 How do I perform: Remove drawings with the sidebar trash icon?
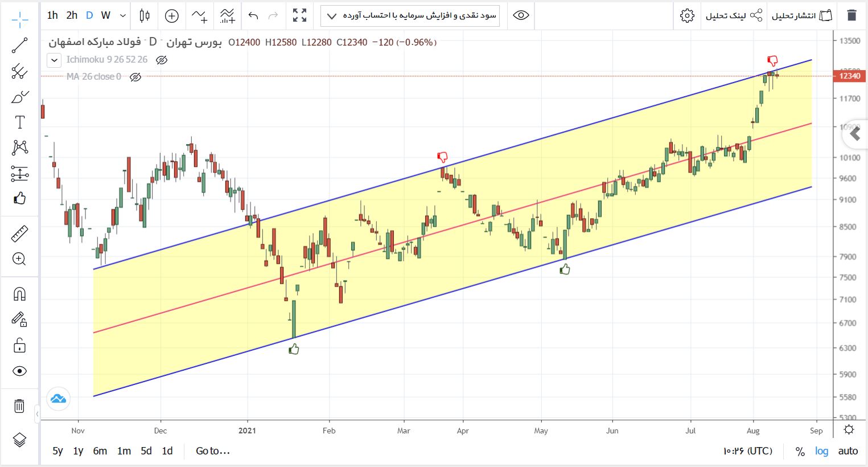(19, 406)
